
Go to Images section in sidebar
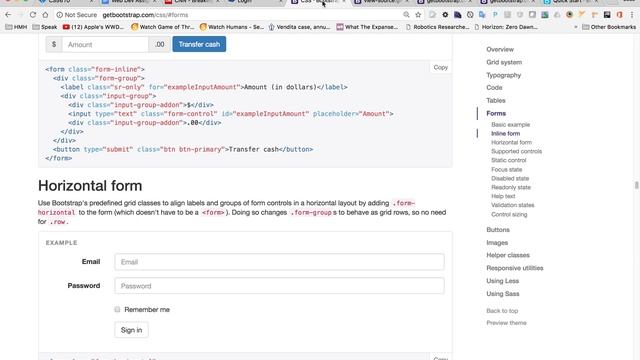pos(497,242)
